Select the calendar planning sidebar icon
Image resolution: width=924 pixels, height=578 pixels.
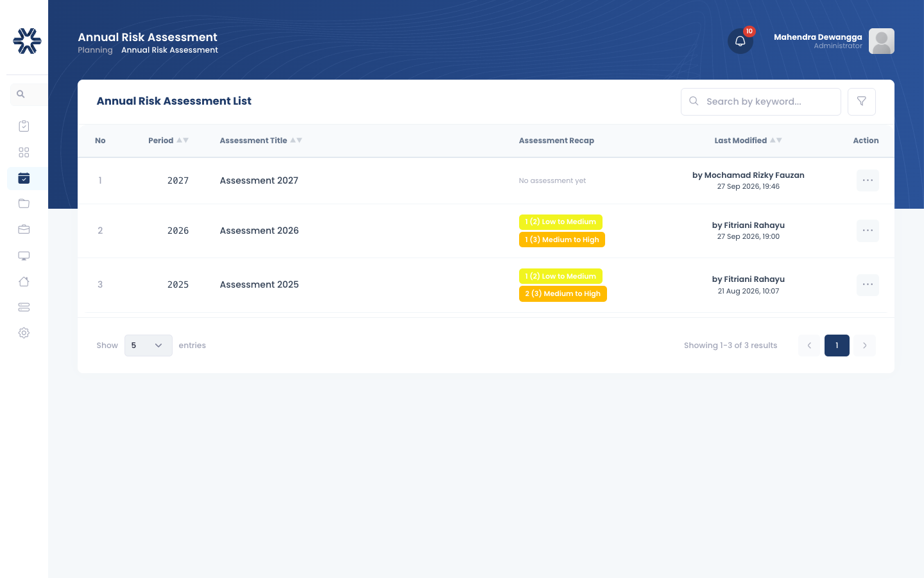[24, 178]
